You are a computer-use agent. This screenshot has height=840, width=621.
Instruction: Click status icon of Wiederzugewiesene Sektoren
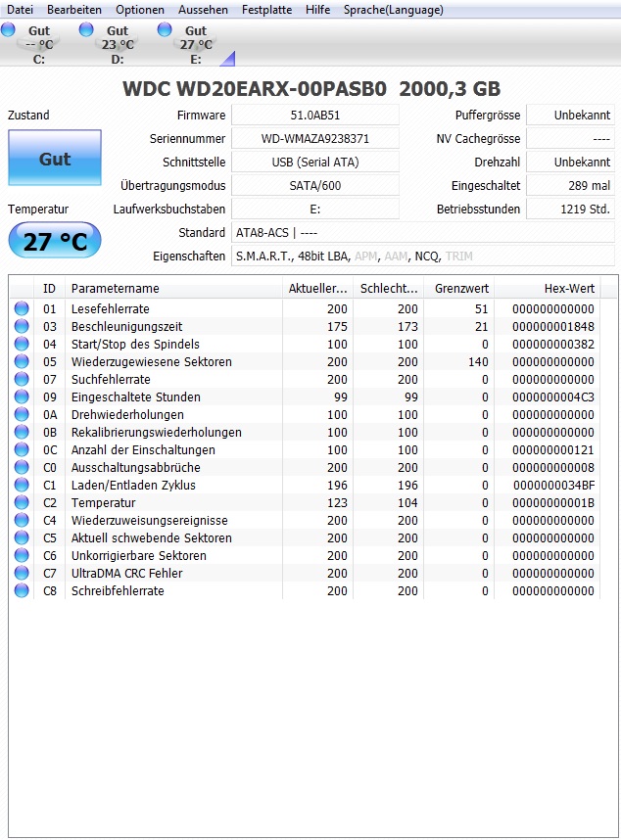click(22, 361)
